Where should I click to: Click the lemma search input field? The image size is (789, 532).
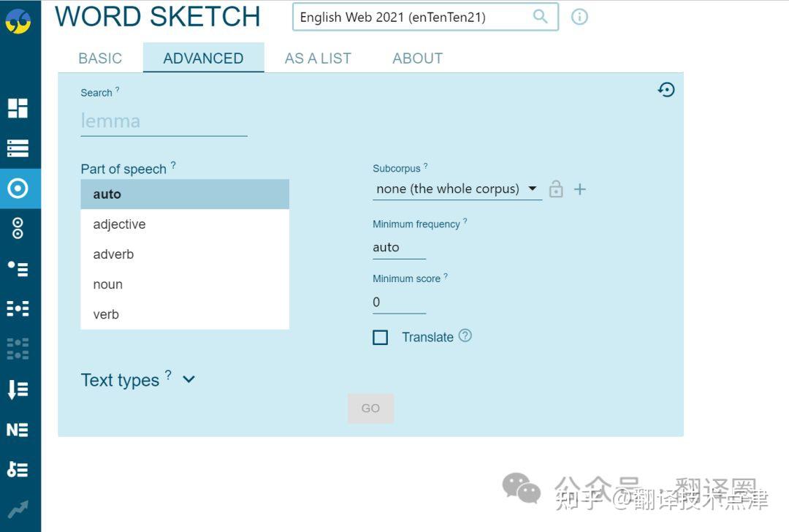[162, 121]
